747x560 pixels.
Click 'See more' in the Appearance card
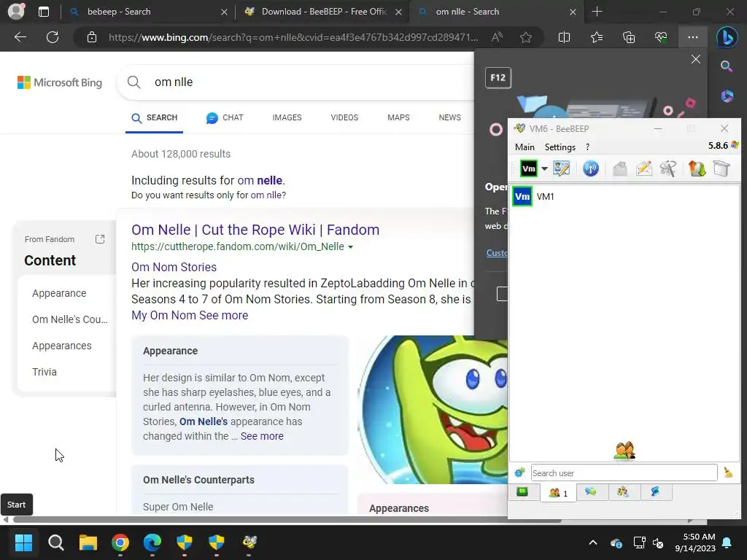[x=262, y=436]
